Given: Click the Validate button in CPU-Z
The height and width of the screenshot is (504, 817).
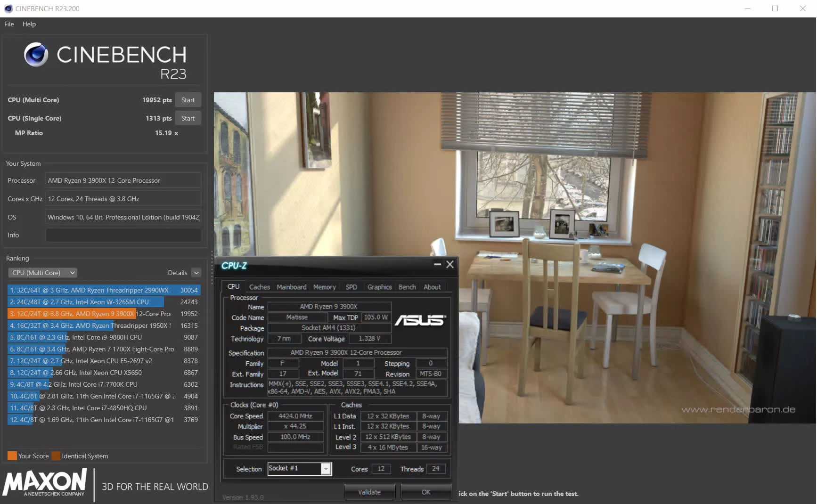Looking at the screenshot, I should [369, 492].
